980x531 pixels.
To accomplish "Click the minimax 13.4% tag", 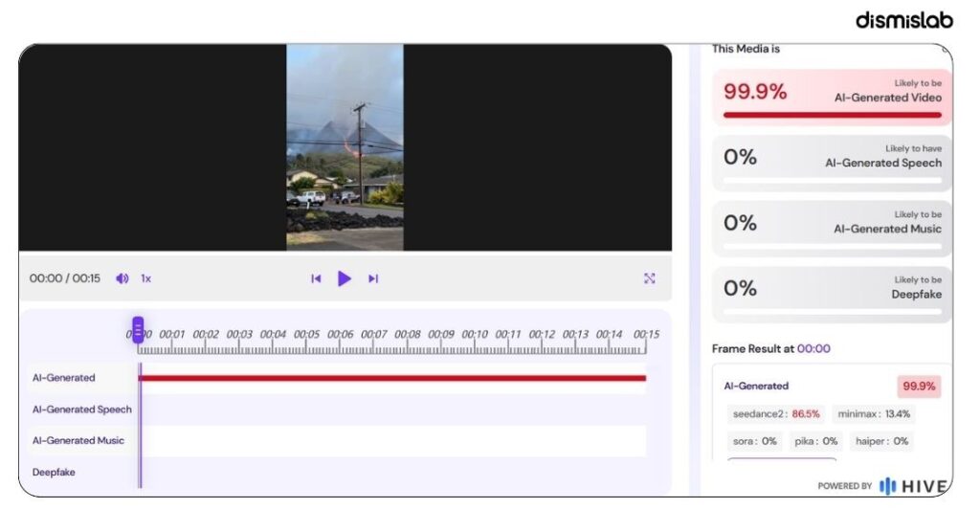I will tap(874, 414).
